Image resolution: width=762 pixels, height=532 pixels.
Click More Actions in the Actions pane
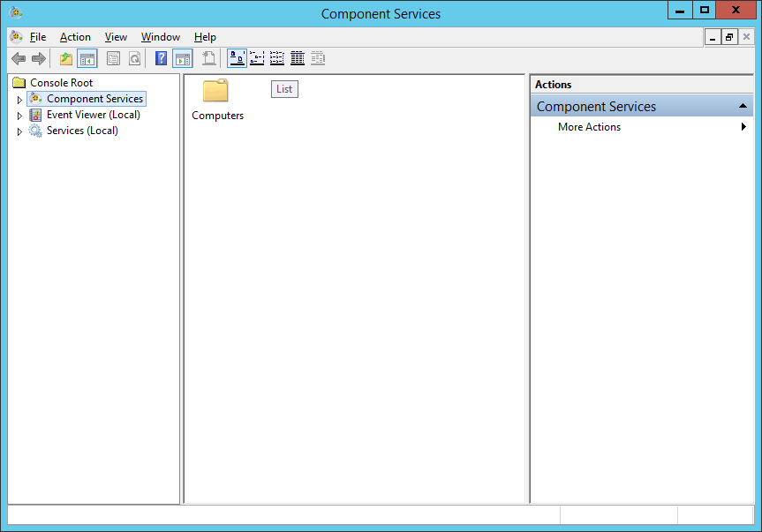pyautogui.click(x=589, y=127)
